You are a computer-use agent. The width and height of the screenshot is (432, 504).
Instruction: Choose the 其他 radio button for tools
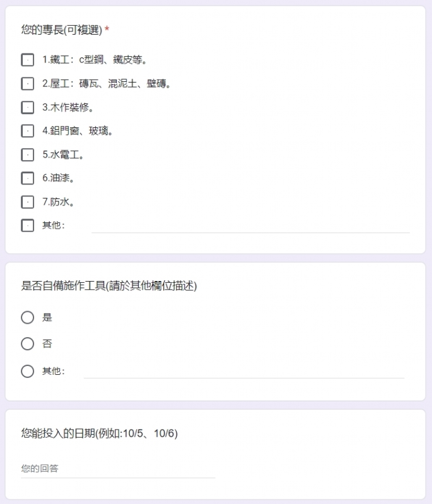(27, 371)
